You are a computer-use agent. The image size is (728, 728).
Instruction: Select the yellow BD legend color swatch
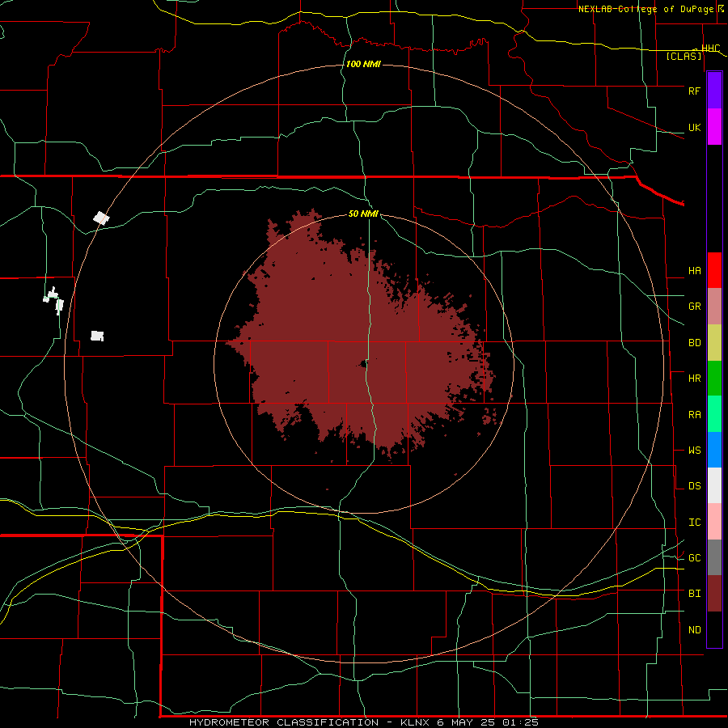[x=714, y=343]
